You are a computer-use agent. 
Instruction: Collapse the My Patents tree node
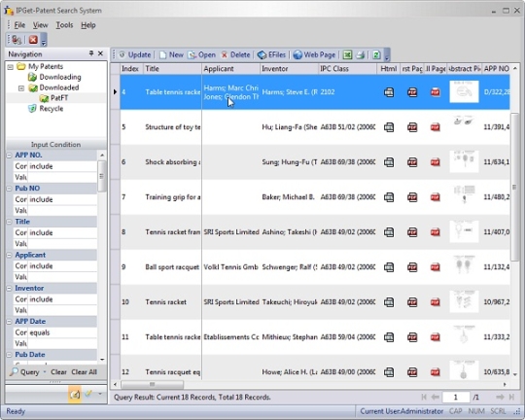tap(11, 67)
